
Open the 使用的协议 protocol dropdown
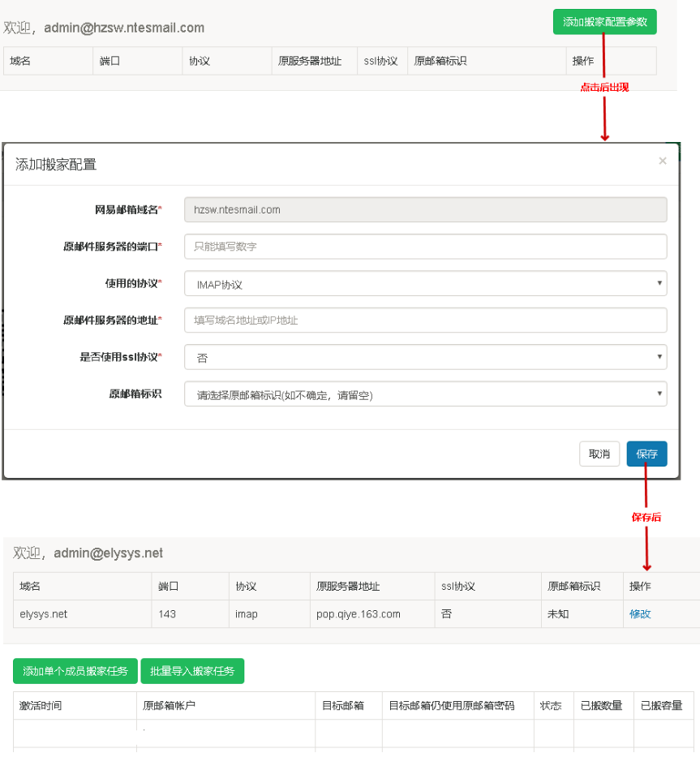tap(425, 283)
